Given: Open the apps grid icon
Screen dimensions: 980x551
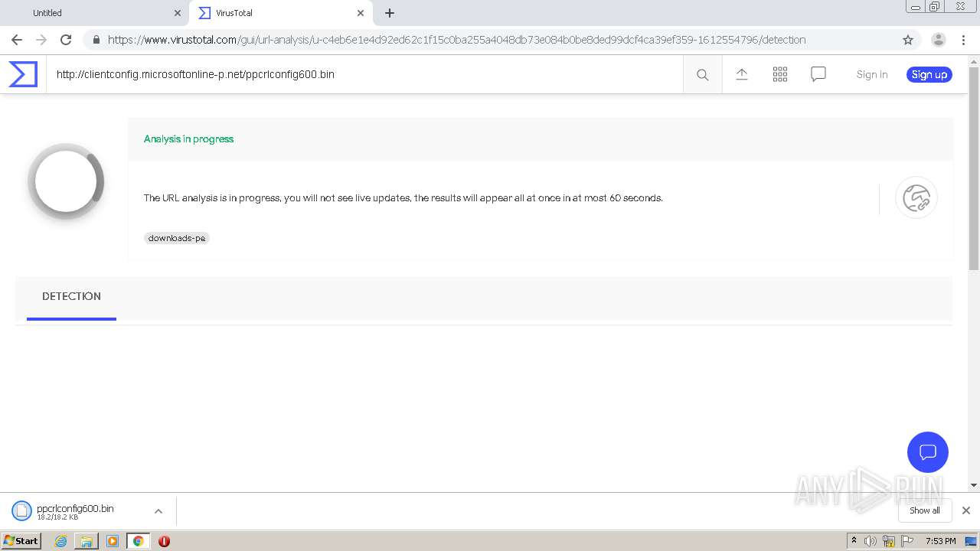Looking at the screenshot, I should (x=780, y=74).
